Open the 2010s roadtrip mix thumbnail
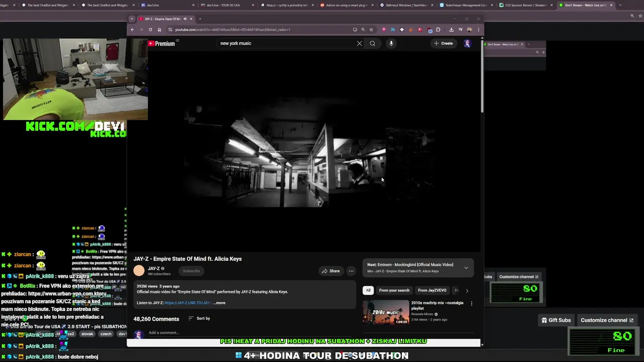This screenshot has height=362, width=644. [x=386, y=313]
